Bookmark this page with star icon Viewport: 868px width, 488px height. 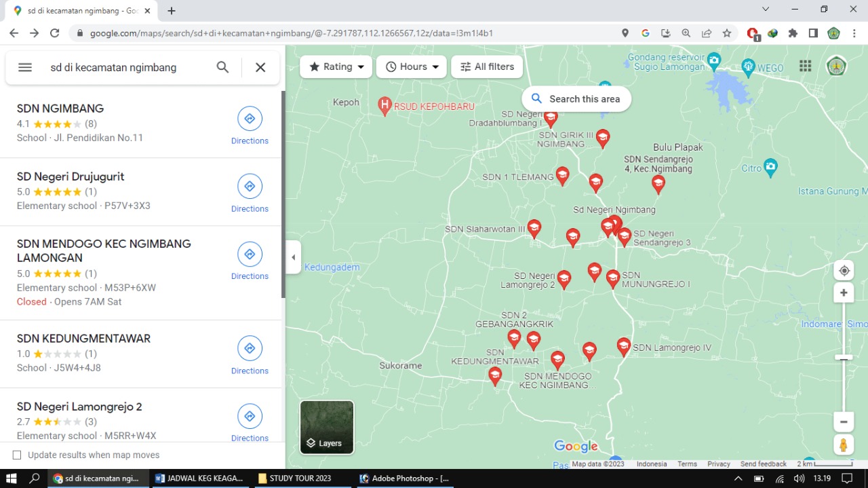point(727,33)
